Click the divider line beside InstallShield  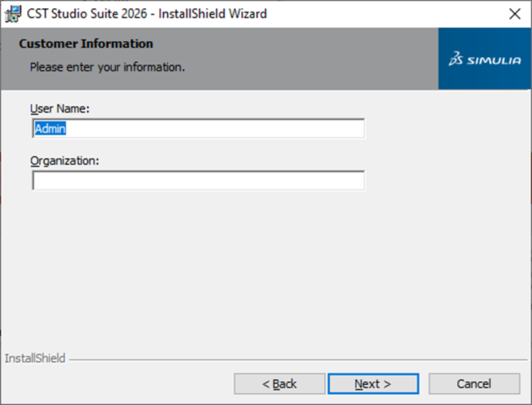pyautogui.click(x=293, y=359)
